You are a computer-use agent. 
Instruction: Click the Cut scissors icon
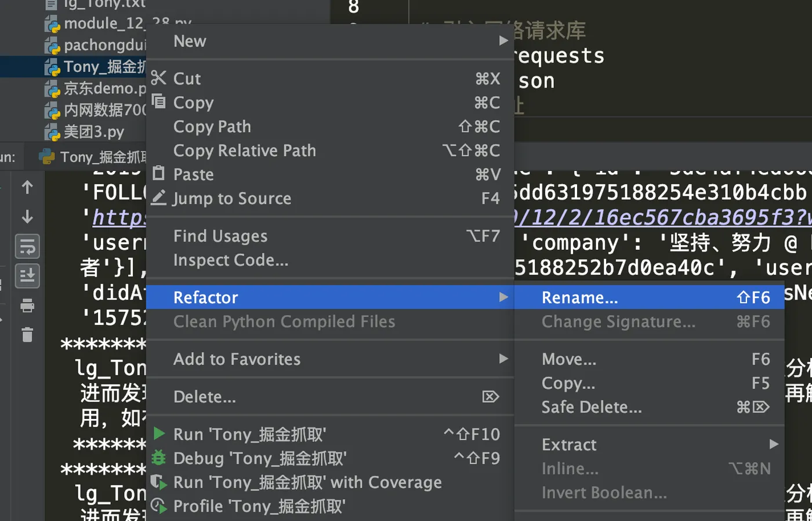(158, 78)
